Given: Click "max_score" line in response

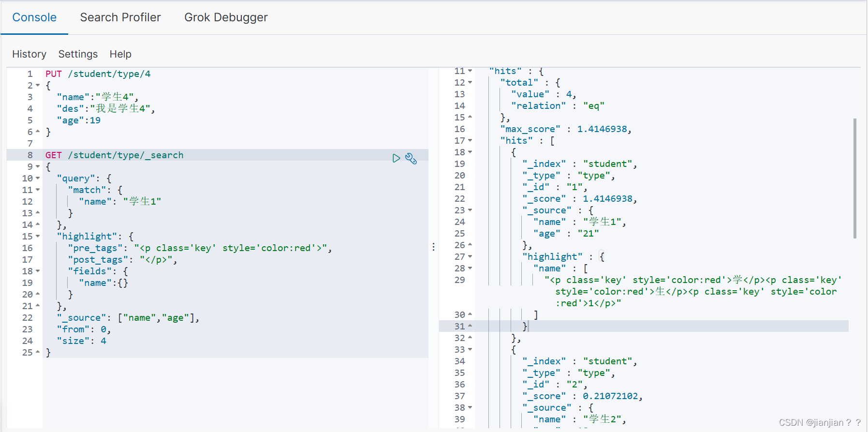Looking at the screenshot, I should click(x=566, y=129).
